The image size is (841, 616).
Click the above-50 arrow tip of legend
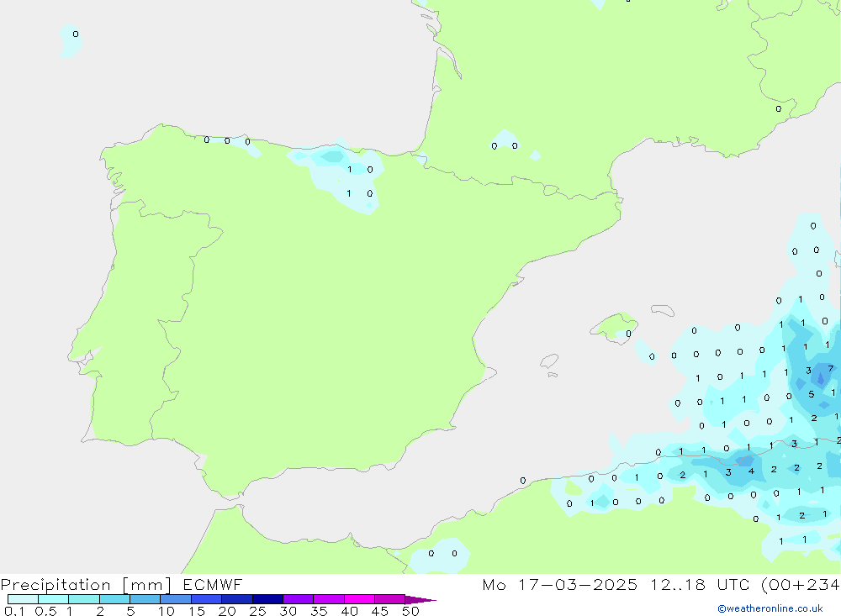click(420, 600)
